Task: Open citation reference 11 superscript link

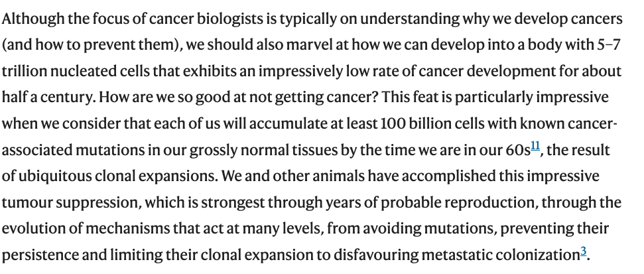Action: tap(535, 145)
